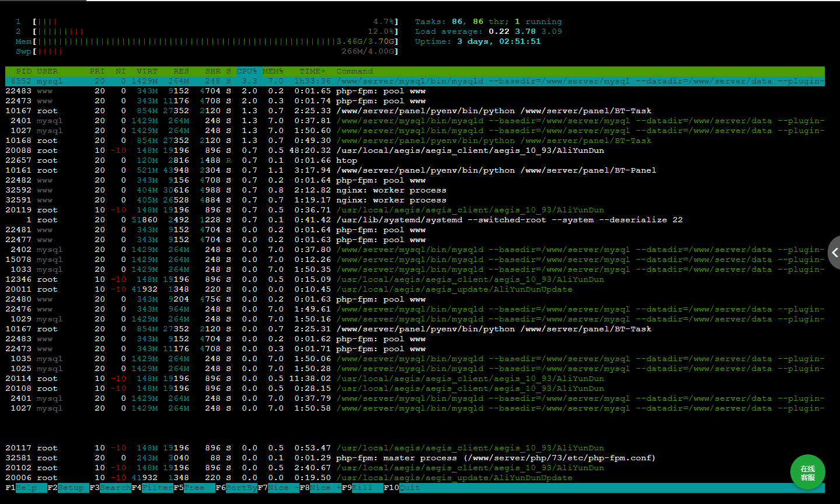840x504 pixels.
Task: Click F8 Nice to increase niceness
Action: click(x=320, y=488)
